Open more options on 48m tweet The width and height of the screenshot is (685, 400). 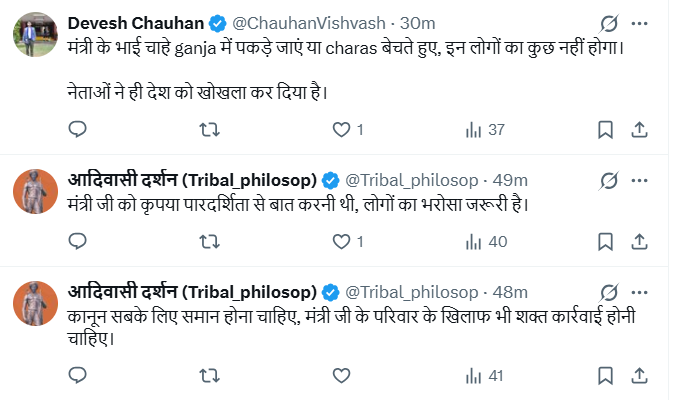tap(641, 292)
